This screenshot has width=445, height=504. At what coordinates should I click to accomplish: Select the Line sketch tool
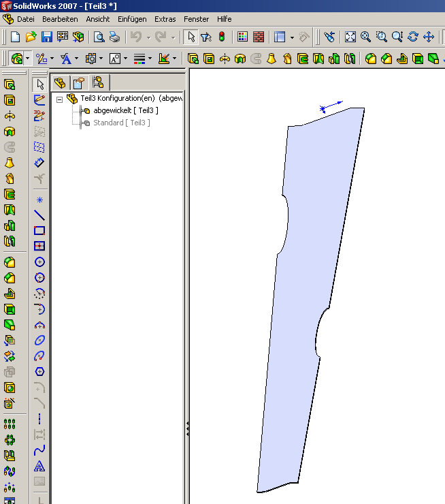[x=39, y=215]
